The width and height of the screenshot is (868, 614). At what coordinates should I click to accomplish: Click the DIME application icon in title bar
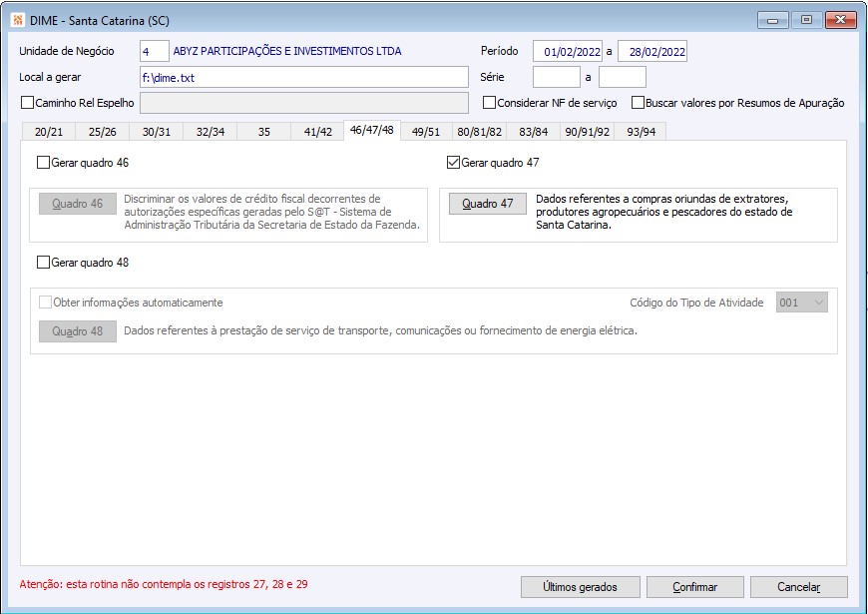18,21
